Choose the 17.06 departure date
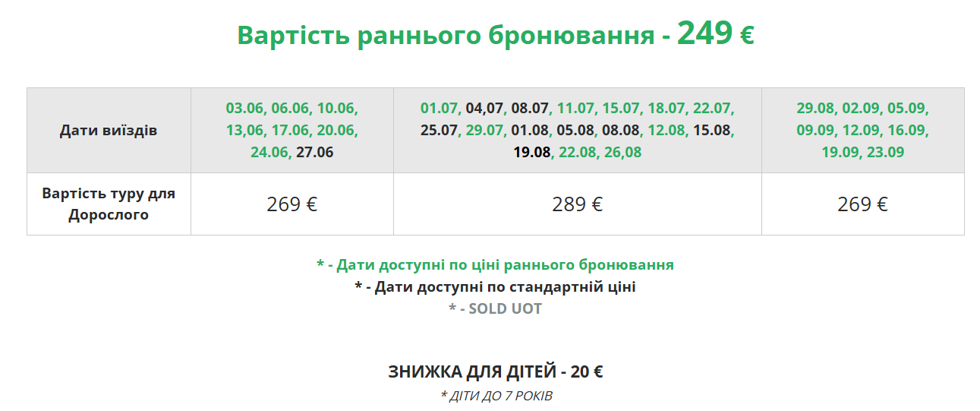980x411 pixels. tap(290, 130)
